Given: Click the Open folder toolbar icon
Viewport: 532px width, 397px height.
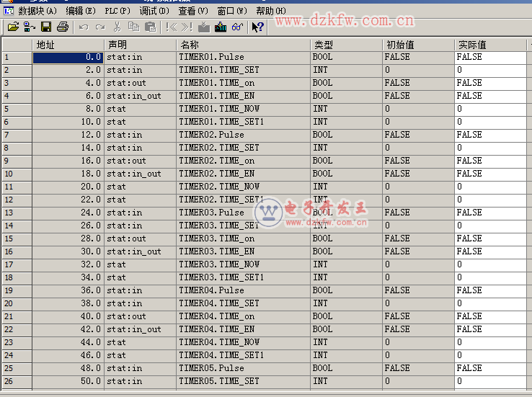Looking at the screenshot, I should (x=13, y=27).
